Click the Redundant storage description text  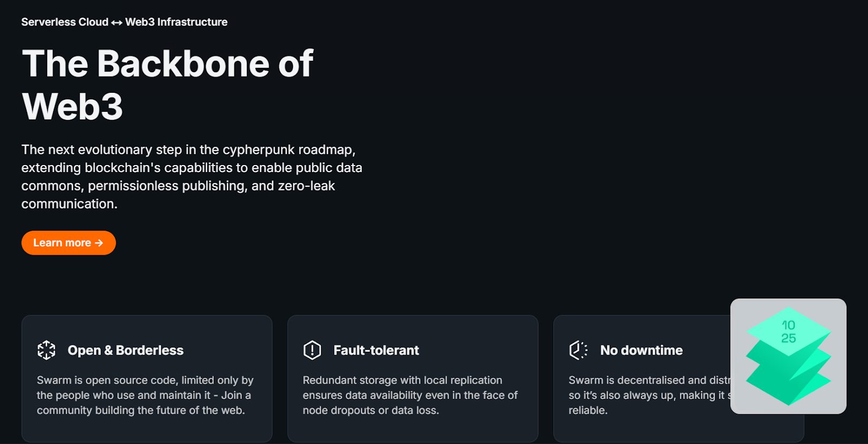click(410, 395)
